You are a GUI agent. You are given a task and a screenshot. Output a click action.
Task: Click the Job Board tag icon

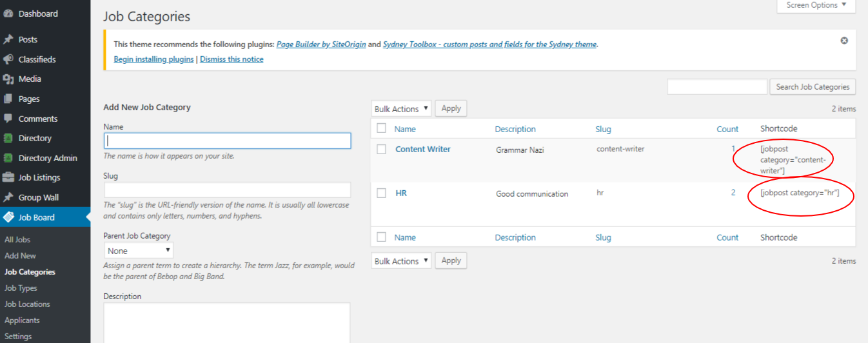point(8,217)
